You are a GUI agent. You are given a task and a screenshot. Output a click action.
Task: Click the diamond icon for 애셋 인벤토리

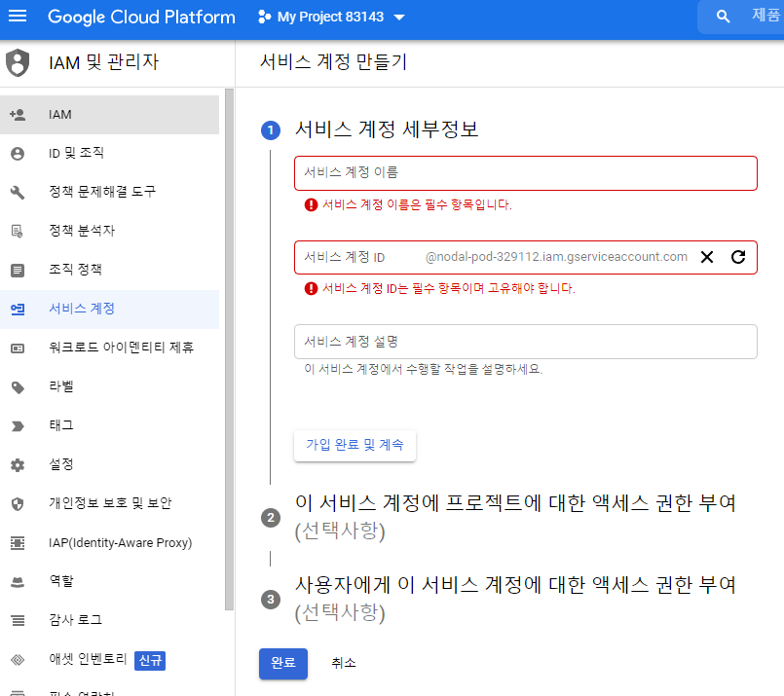coord(18,660)
